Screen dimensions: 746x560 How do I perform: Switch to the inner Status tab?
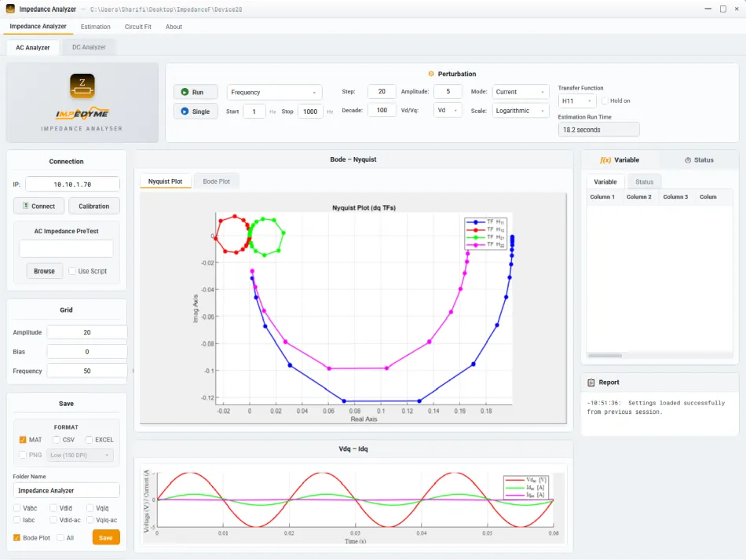coord(644,181)
